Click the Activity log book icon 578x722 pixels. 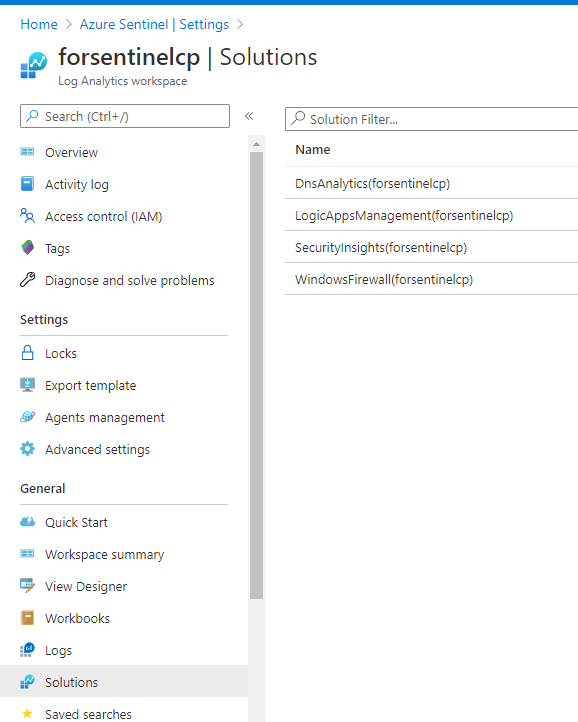pos(27,184)
